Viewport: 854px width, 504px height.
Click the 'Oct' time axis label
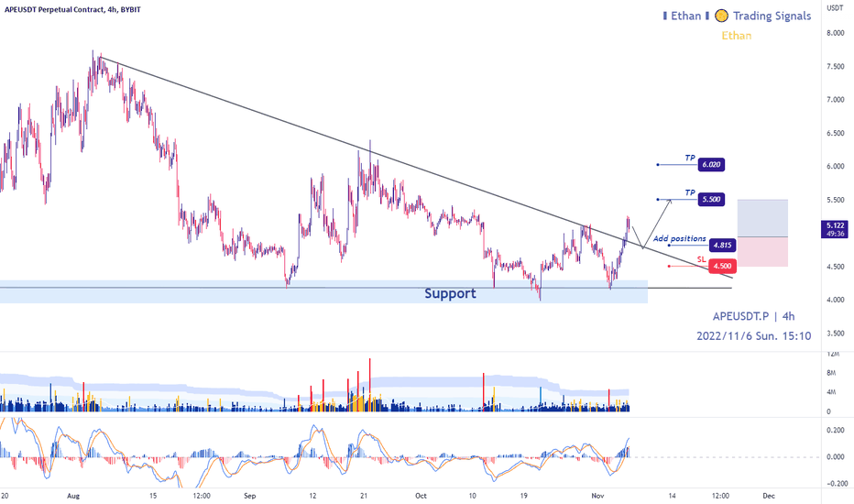point(421,497)
